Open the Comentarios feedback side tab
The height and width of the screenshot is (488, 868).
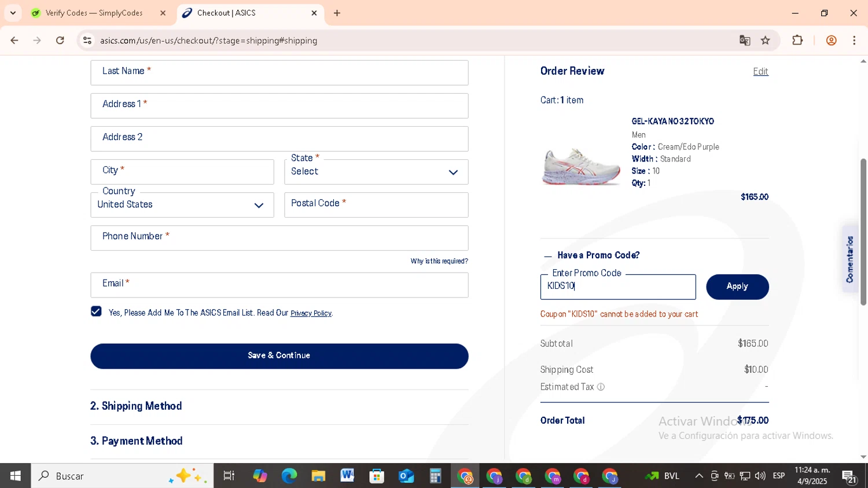tap(849, 259)
